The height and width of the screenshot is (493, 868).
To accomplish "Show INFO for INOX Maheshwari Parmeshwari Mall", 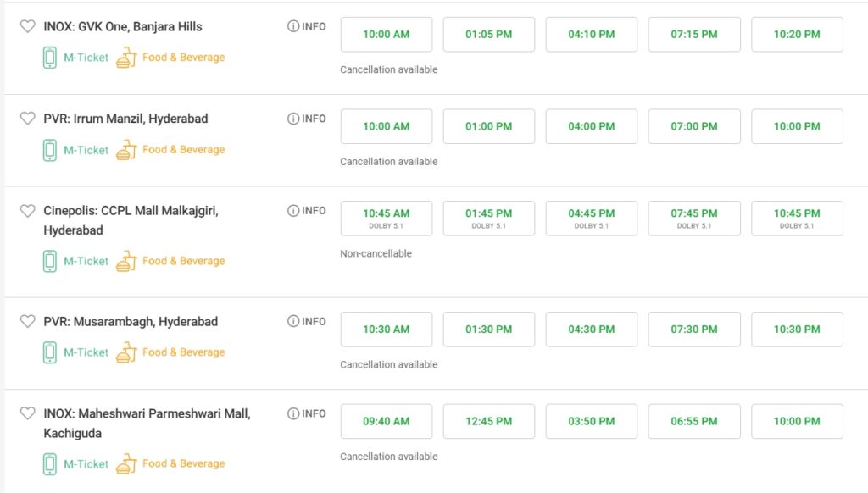I will (x=306, y=413).
